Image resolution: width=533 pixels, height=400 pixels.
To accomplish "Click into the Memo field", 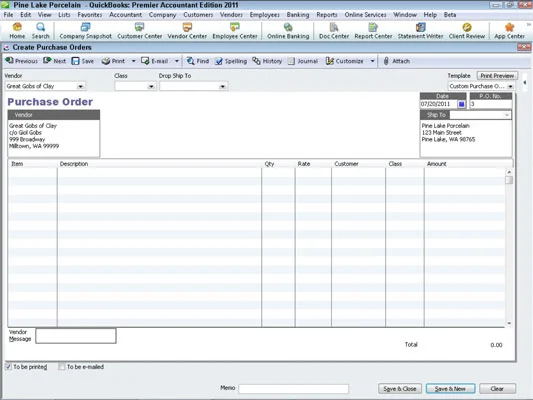I will click(x=293, y=388).
